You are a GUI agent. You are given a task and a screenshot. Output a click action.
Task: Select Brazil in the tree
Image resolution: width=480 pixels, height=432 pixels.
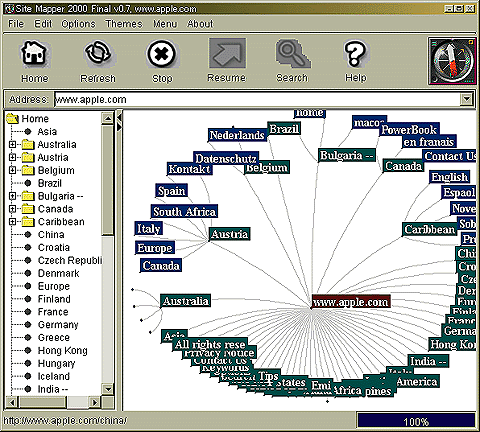[x=50, y=183]
